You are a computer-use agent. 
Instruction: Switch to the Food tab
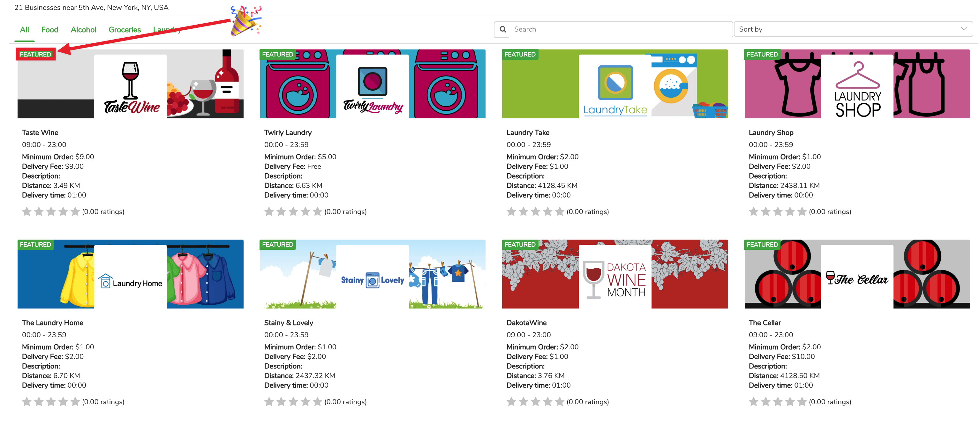(x=49, y=30)
